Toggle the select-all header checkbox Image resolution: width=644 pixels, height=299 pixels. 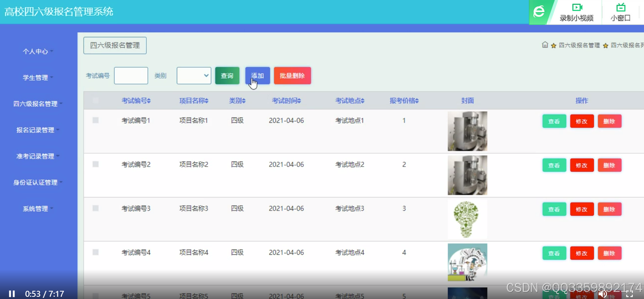coord(95,100)
